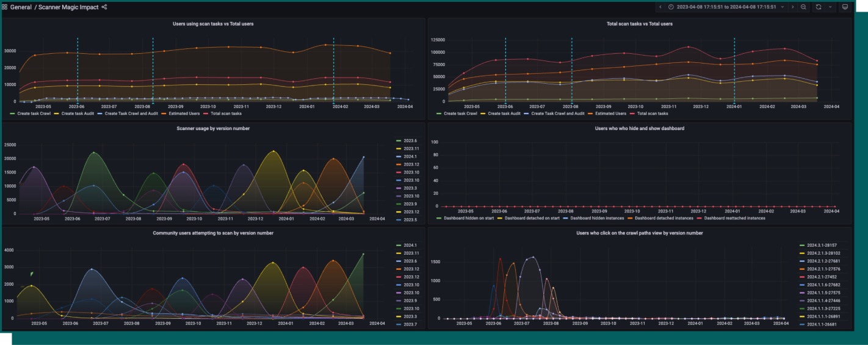Open 'Users who who hide and show dashboard' title menu
Viewport: 868px width, 345px height.
(x=639, y=128)
